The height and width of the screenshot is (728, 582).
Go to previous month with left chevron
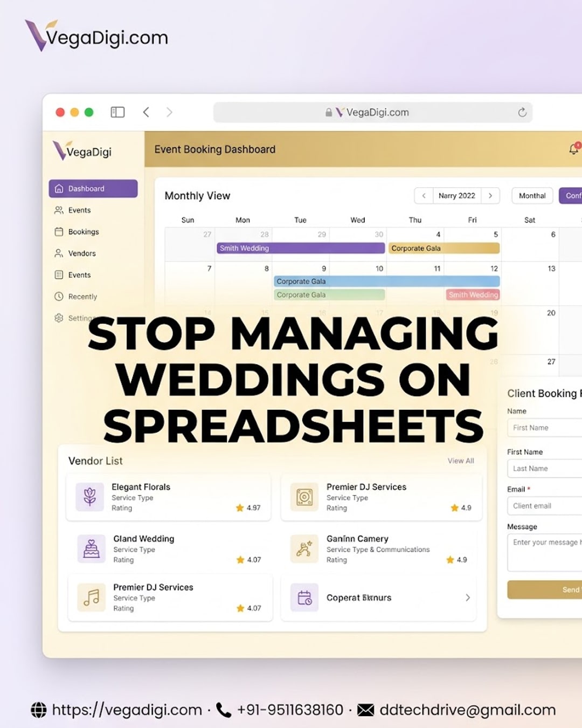tap(424, 196)
